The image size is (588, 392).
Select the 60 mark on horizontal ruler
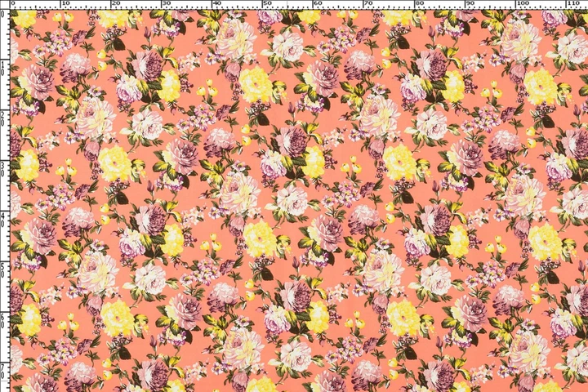tap(318, 3)
